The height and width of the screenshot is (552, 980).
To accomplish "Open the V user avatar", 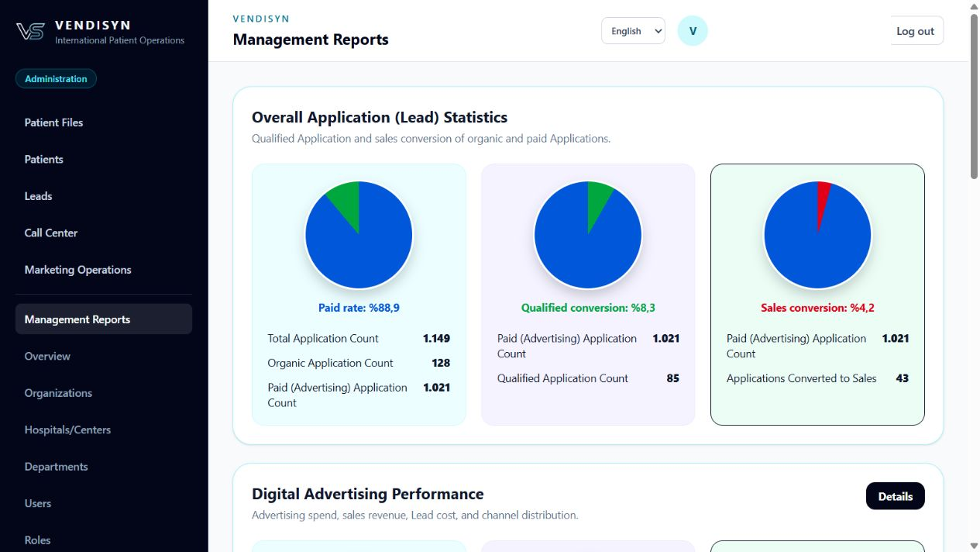I will [x=693, y=31].
